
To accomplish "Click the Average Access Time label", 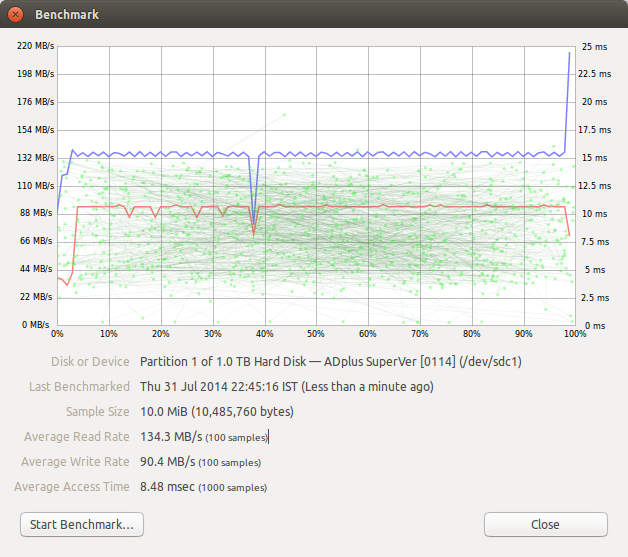I will pos(72,487).
